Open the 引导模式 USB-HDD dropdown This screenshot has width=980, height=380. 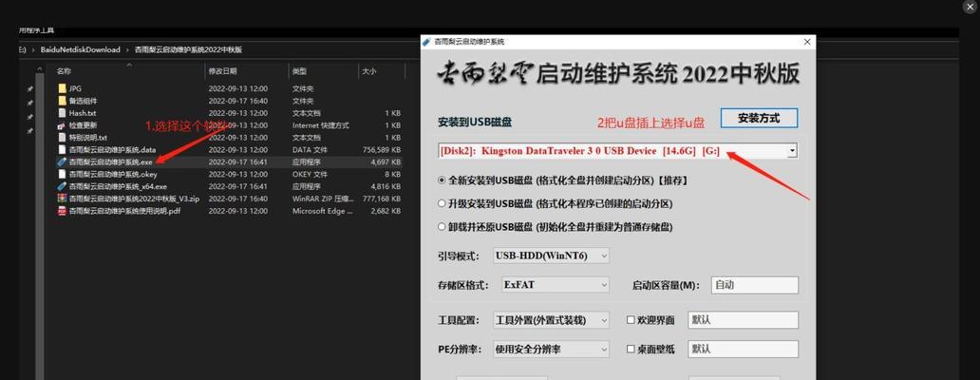click(x=551, y=256)
